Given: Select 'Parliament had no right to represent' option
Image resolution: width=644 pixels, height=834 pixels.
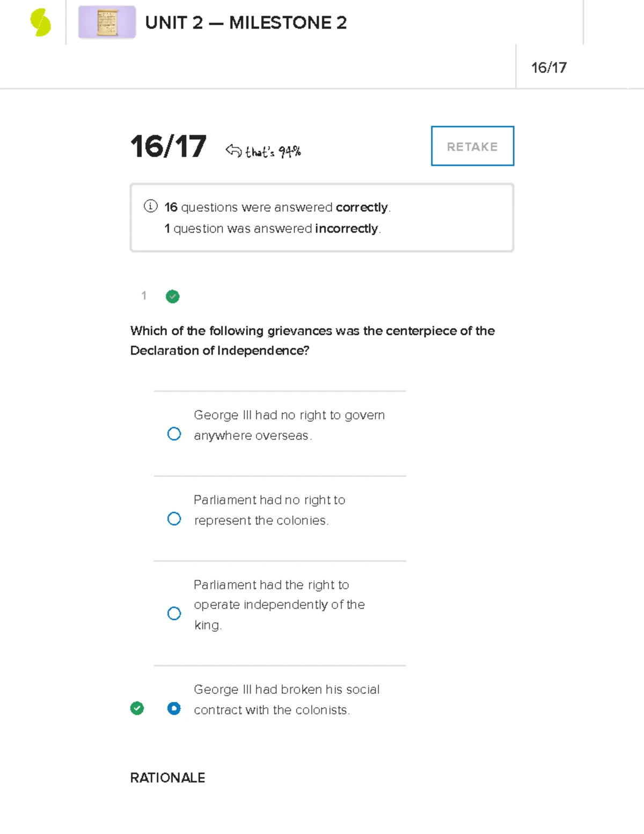Looking at the screenshot, I should [174, 518].
